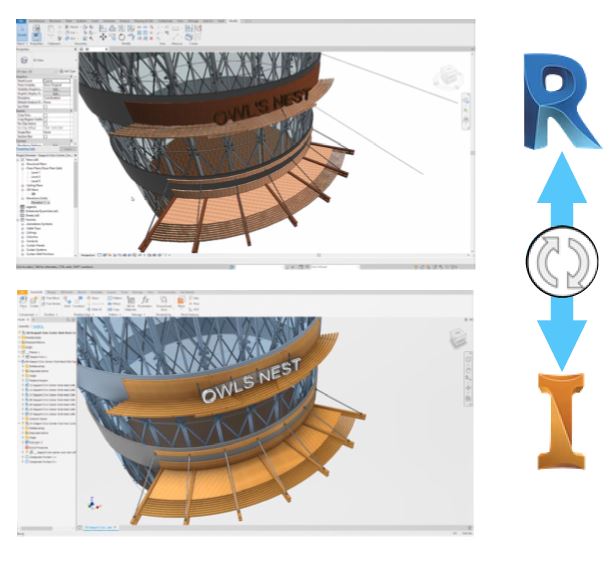The image size is (616, 564).
Task: Click Edit Type in Revit Properties
Action: [x=68, y=71]
